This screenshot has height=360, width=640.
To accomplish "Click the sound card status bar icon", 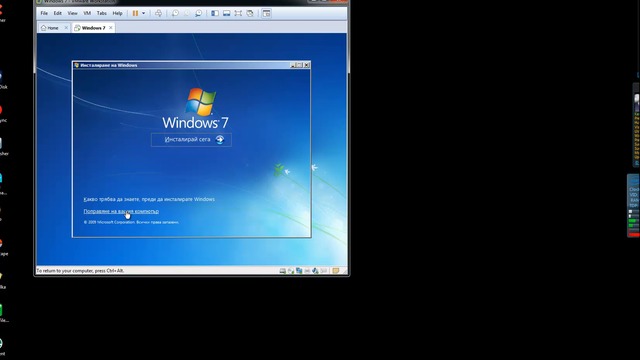I will pyautogui.click(x=315, y=271).
